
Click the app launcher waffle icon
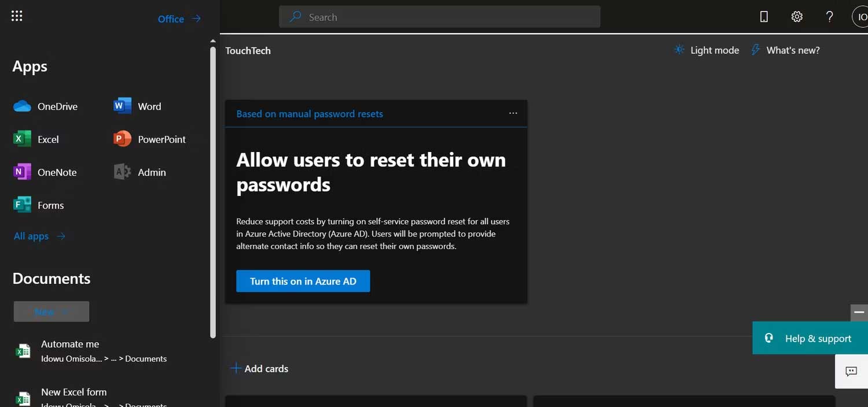[16, 16]
